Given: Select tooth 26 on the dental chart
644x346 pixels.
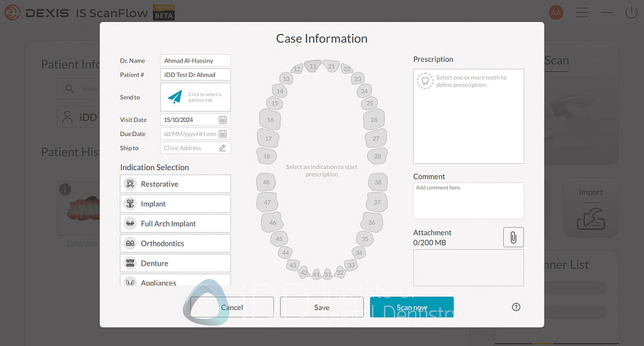Looking at the screenshot, I should tap(374, 120).
